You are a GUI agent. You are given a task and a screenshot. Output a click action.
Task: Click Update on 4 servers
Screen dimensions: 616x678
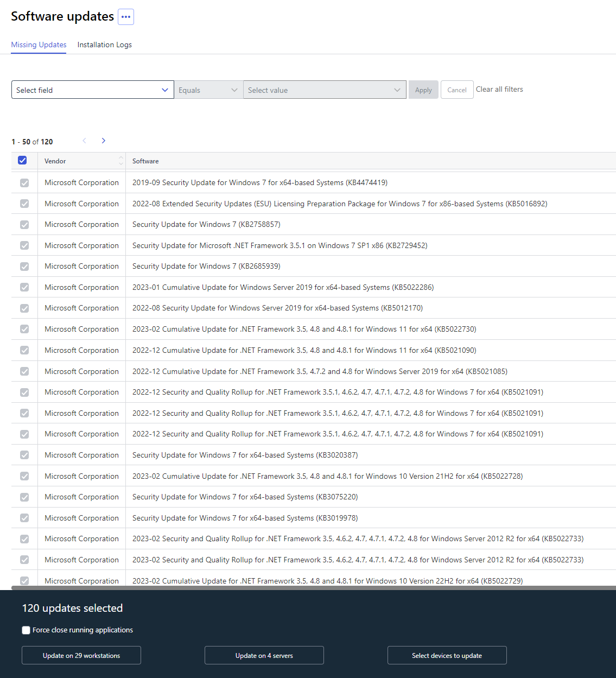(264, 655)
